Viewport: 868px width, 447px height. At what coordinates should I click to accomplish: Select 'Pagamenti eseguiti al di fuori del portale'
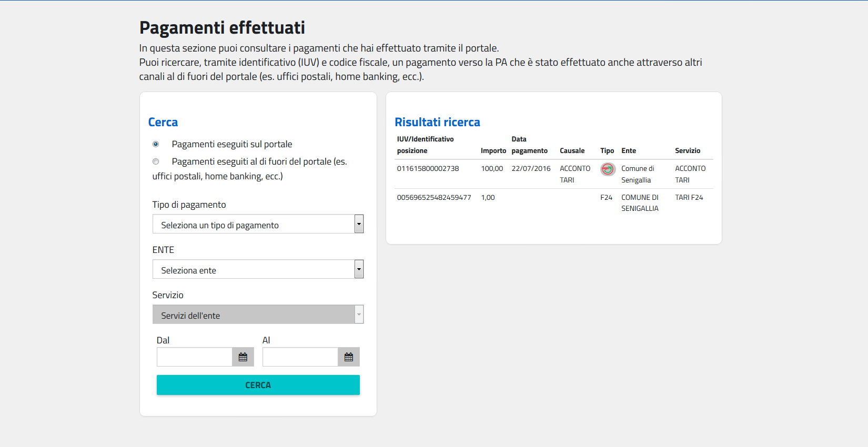[156, 161]
